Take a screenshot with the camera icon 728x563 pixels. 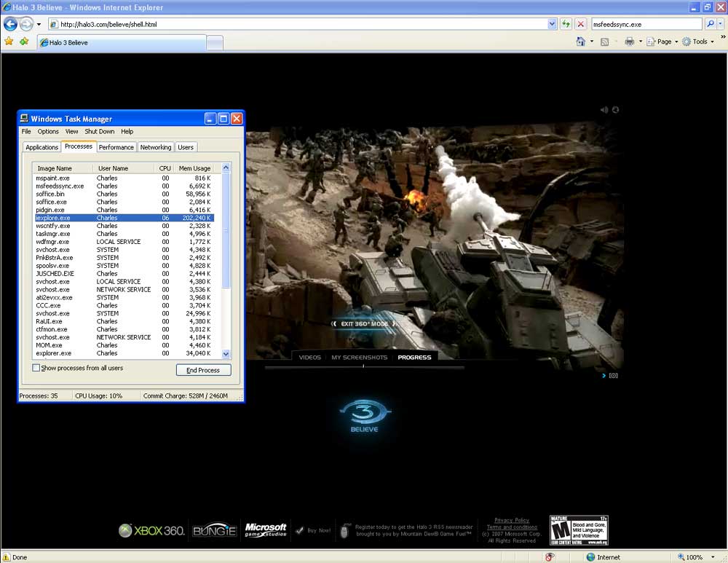(613, 375)
